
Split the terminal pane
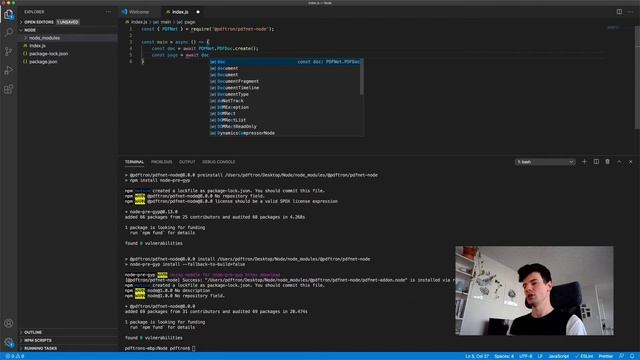(x=596, y=162)
